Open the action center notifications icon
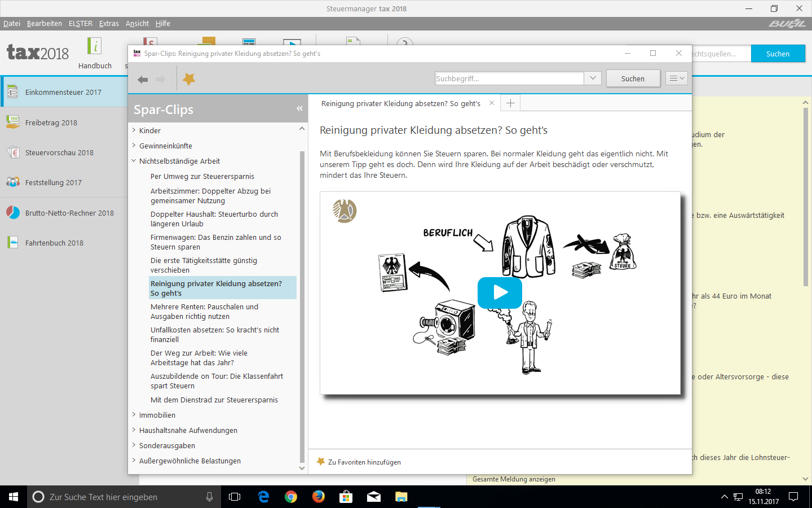 pos(793,497)
